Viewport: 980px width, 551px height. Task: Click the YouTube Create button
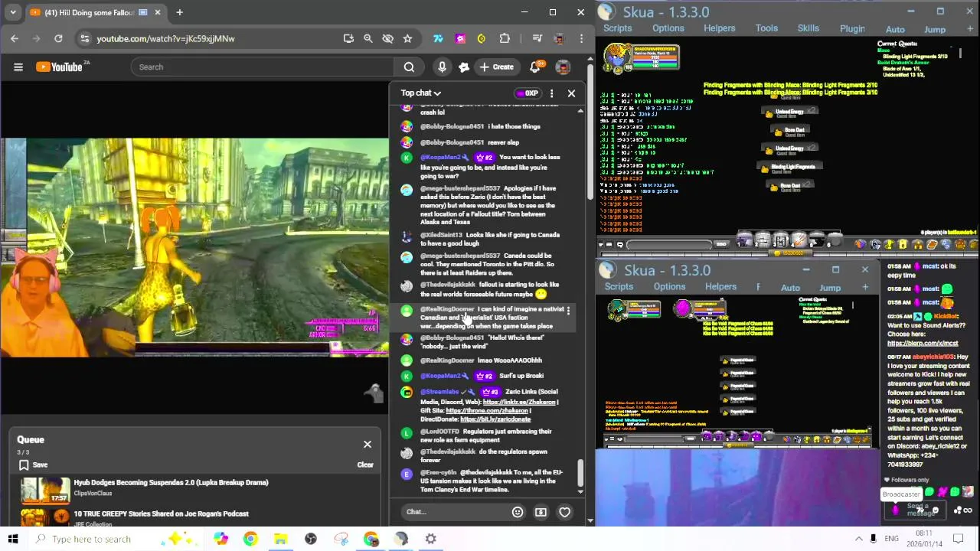pos(497,67)
